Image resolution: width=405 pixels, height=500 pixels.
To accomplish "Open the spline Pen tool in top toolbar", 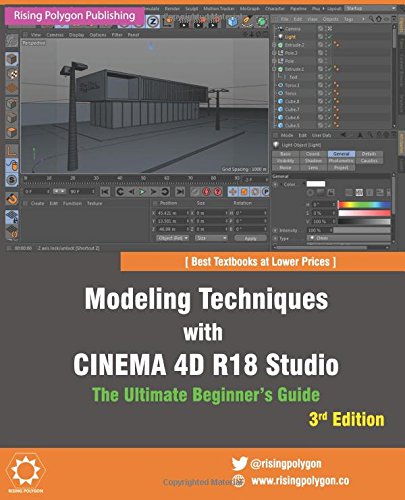I will pos(247,22).
